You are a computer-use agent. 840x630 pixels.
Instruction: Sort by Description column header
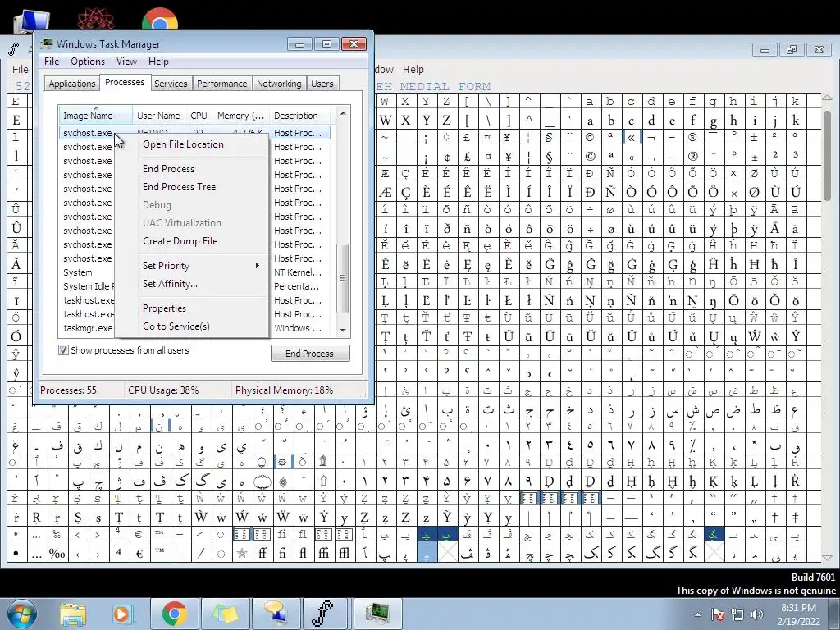pos(300,116)
